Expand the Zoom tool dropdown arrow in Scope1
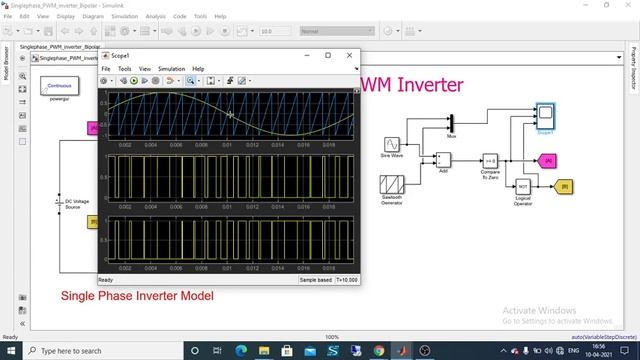 199,81
